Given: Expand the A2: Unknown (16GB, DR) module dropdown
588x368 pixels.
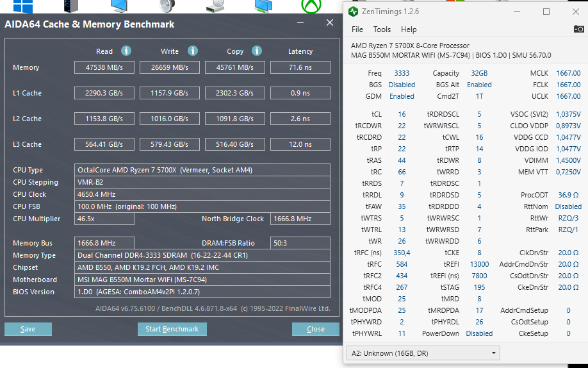Looking at the screenshot, I should pyautogui.click(x=423, y=353).
